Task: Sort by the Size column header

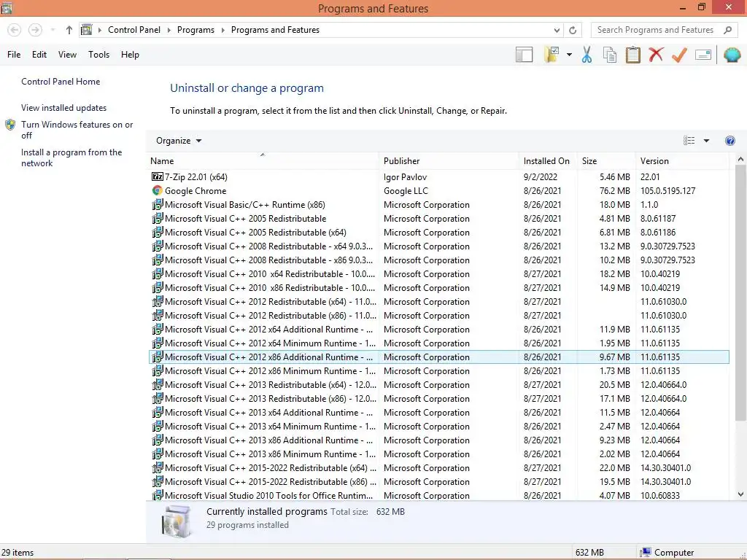Action: [606, 161]
